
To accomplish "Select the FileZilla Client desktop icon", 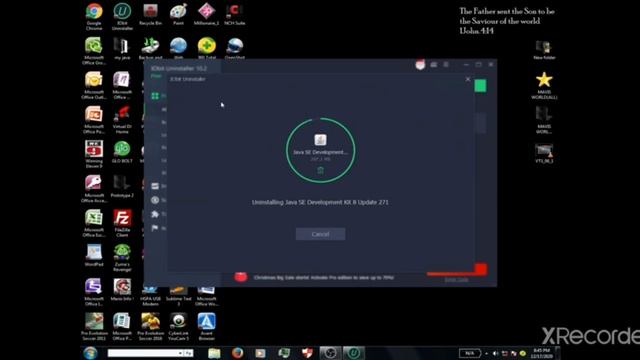I will point(122,223).
